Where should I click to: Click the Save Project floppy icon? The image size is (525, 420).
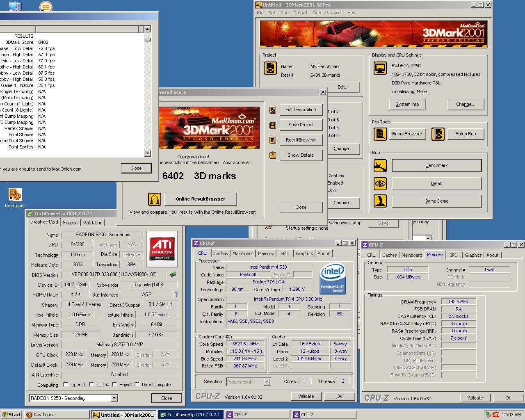pos(273,125)
